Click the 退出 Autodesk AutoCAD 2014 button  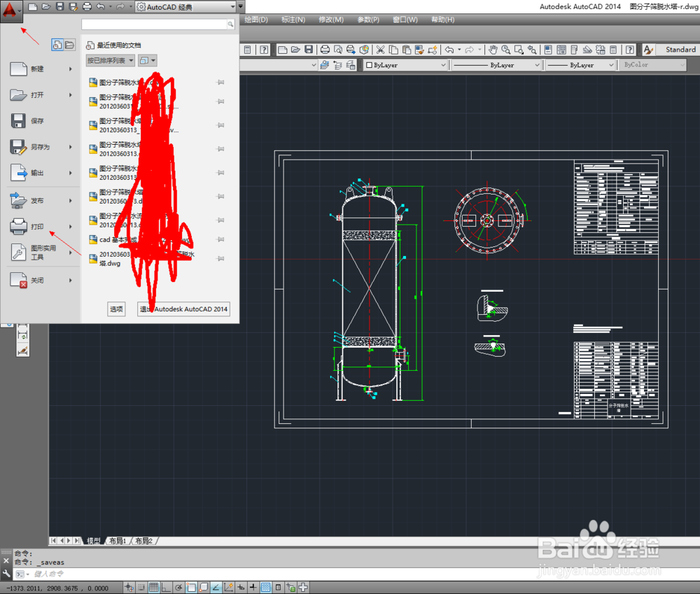tap(183, 309)
